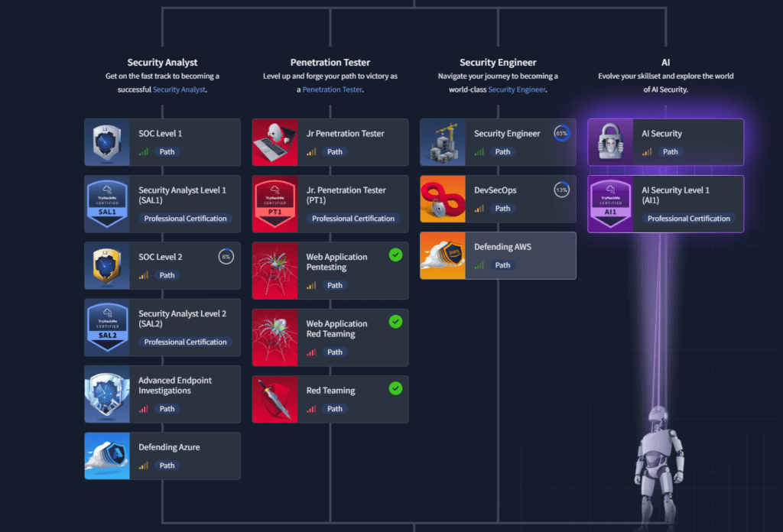Select the Penetration Tester column heading
The height and width of the screenshot is (532, 783).
[330, 63]
